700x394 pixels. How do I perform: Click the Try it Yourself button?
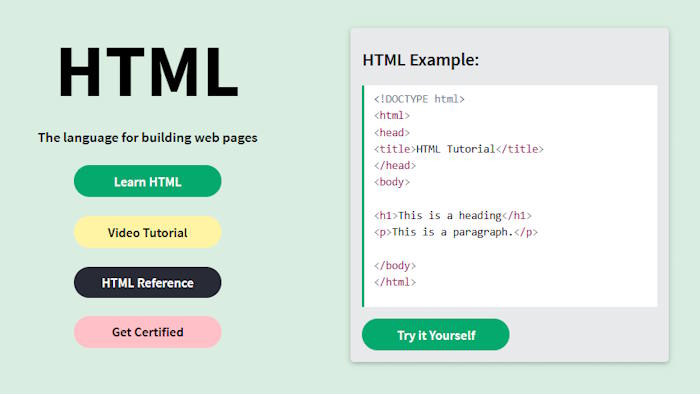click(435, 335)
